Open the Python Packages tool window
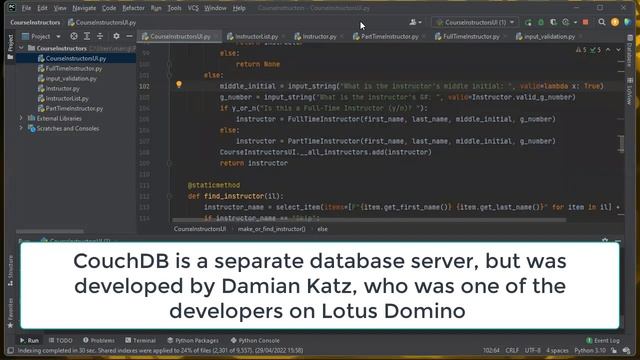Viewport: 640px width, 360px height. tap(193, 340)
